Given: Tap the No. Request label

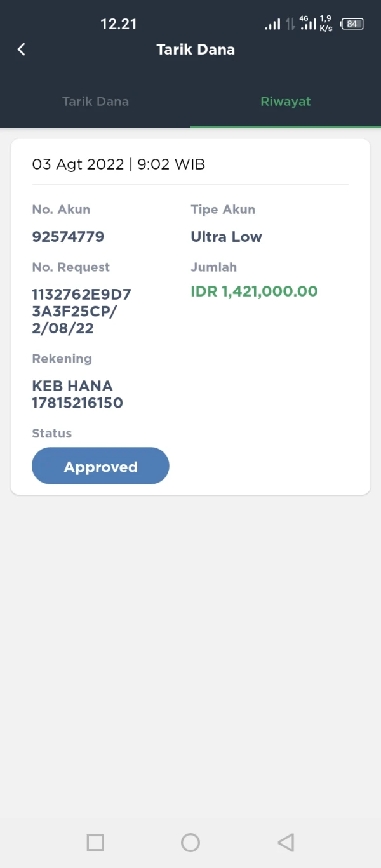Looking at the screenshot, I should point(71,267).
